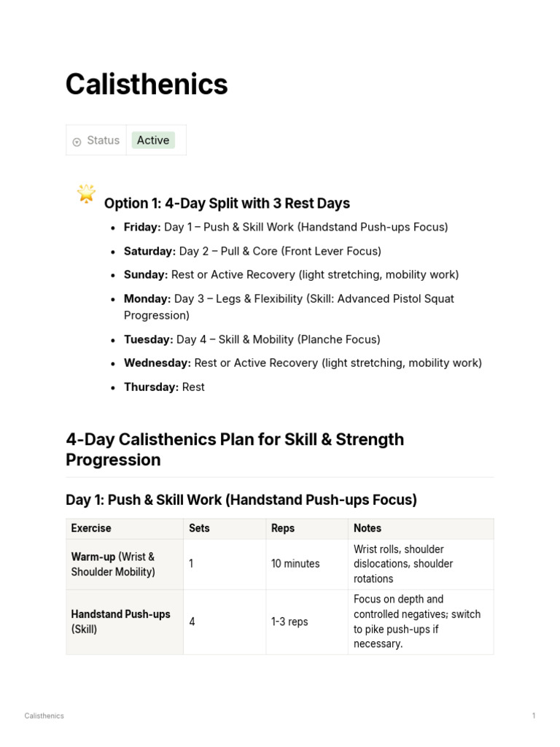Select the green Active status tag
The width and height of the screenshot is (560, 747).
(153, 140)
